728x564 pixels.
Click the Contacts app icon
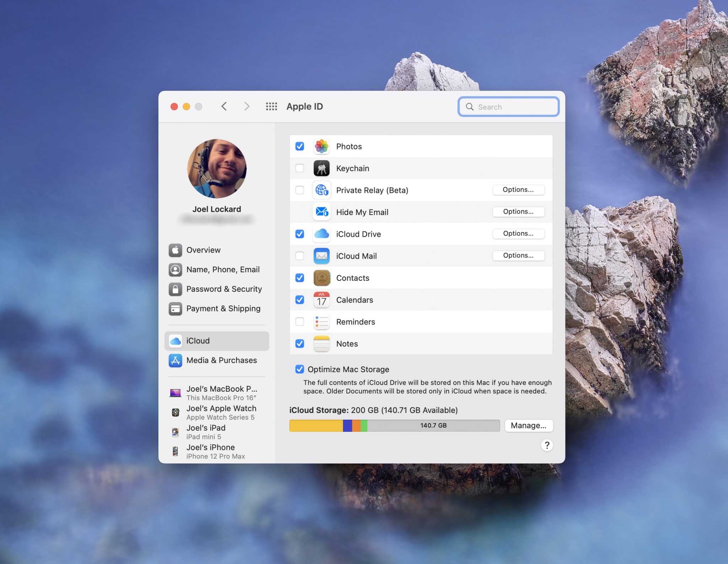(x=321, y=278)
